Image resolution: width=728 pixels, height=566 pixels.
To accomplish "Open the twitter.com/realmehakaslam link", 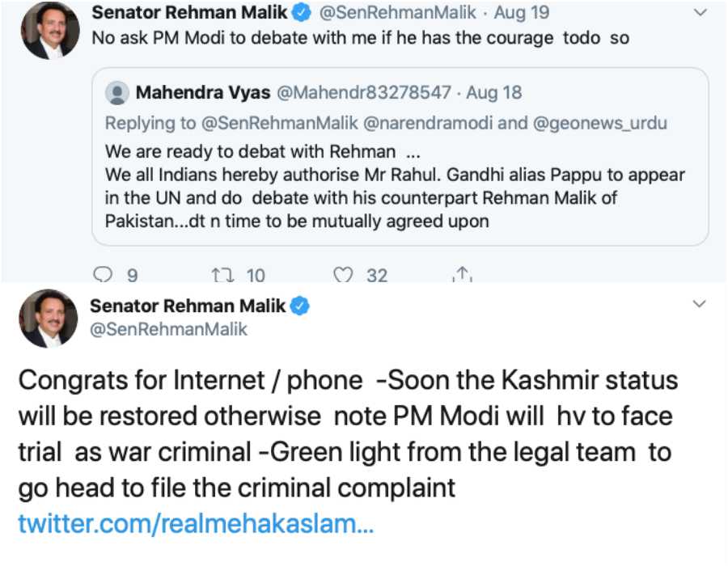I will click(x=196, y=523).
